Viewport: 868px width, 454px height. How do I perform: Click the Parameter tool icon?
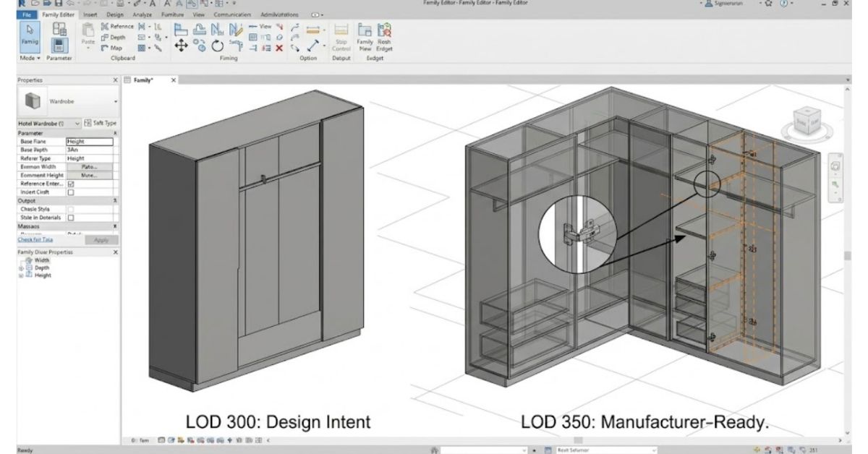click(61, 46)
